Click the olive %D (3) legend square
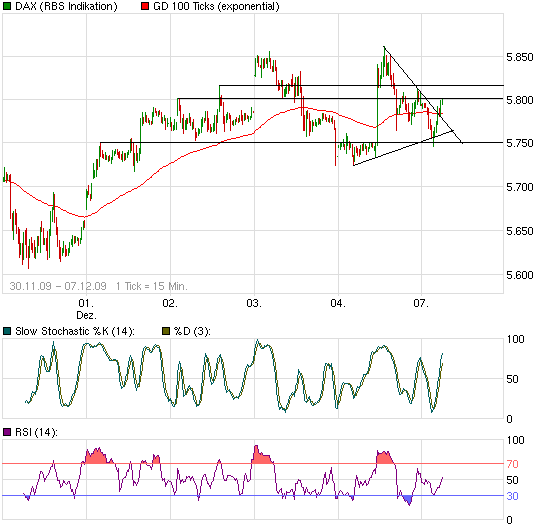The image size is (545, 528). [x=166, y=331]
